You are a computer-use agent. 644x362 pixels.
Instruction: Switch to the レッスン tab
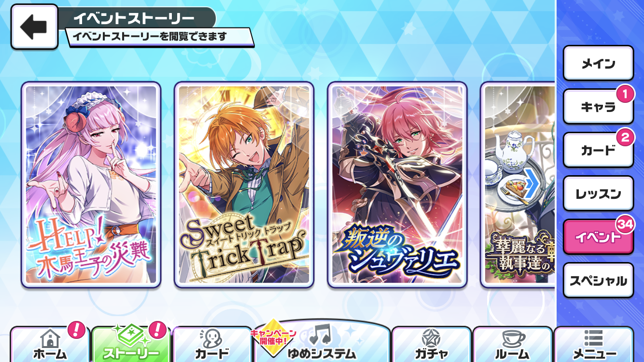598,194
